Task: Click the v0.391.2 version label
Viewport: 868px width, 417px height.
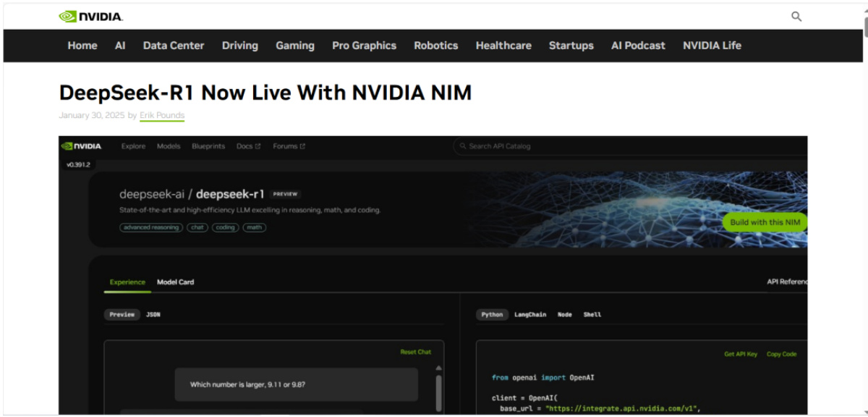Action: [x=78, y=165]
